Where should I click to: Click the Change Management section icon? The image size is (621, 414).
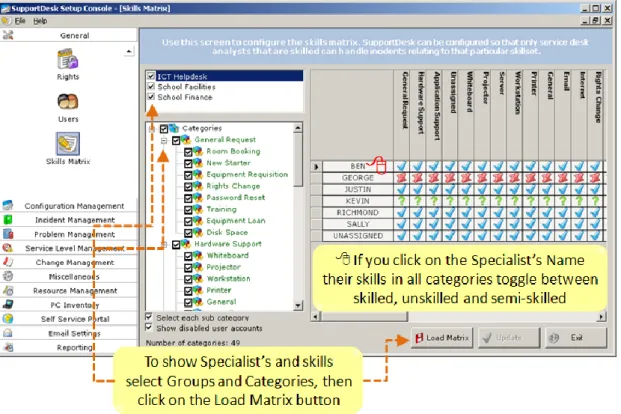(x=8, y=262)
